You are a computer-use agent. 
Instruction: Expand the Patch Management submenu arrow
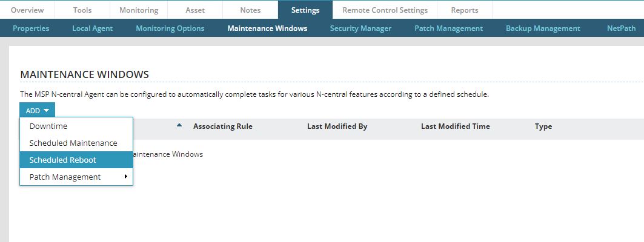[126, 177]
